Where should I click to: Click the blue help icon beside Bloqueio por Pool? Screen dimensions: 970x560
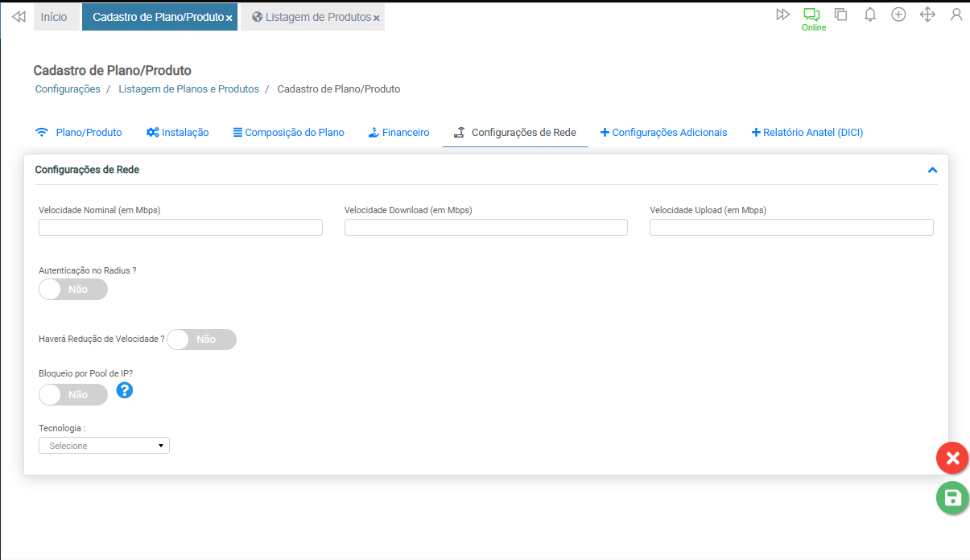(x=125, y=390)
